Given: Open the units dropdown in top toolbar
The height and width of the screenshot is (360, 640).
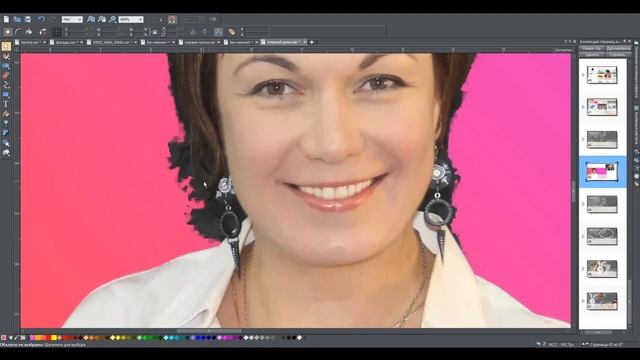Looking at the screenshot, I should (72, 19).
